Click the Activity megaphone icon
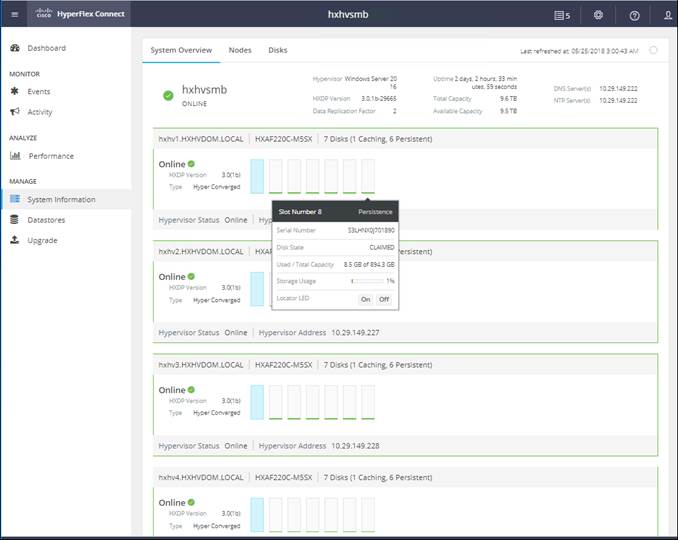This screenshot has width=678, height=540. click(x=15, y=112)
